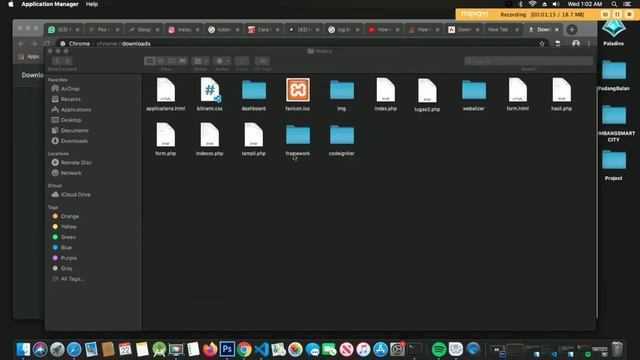Focus the Finder search field
640x360 pixels.
528,61
